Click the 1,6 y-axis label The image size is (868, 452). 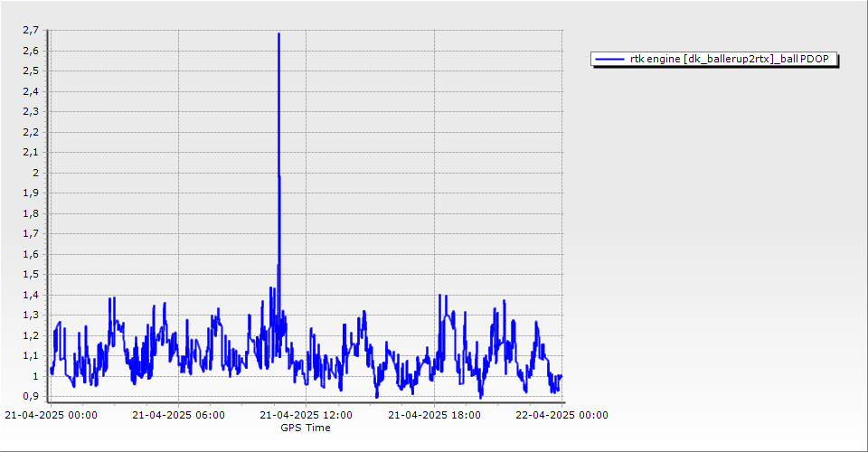click(x=31, y=254)
